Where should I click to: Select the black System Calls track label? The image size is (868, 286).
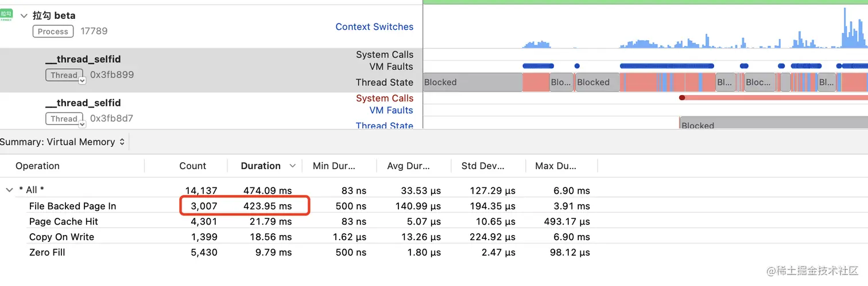pyautogui.click(x=385, y=54)
